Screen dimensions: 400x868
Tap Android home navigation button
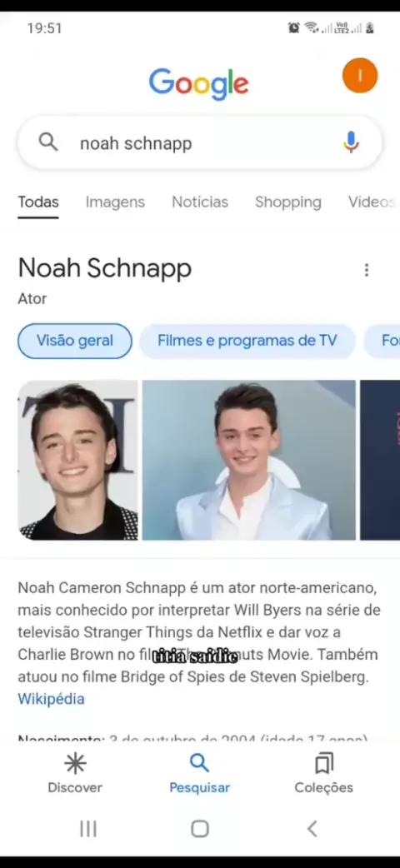[x=199, y=829]
